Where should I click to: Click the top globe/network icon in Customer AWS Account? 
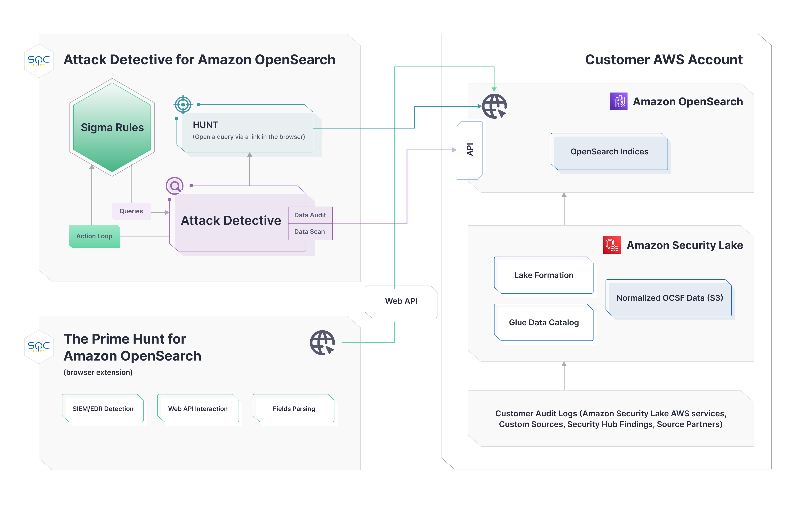pyautogui.click(x=495, y=107)
